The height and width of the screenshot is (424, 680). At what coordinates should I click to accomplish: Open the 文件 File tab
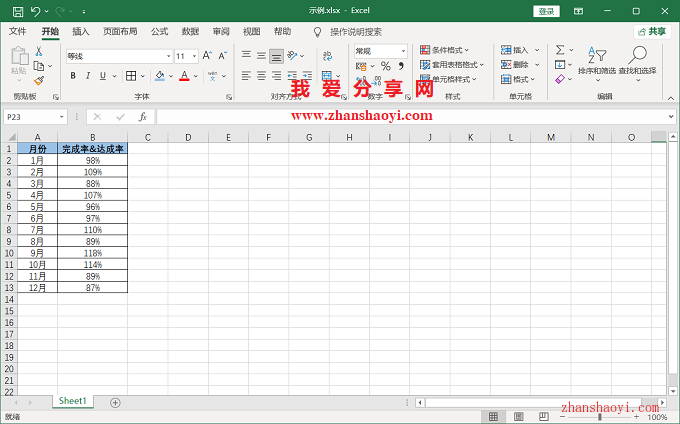[x=18, y=31]
